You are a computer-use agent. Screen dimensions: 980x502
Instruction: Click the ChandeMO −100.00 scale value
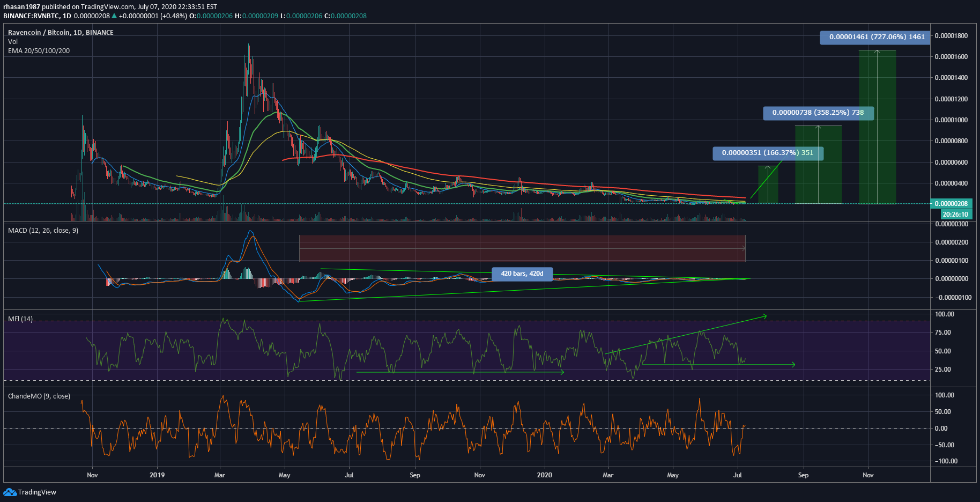(x=945, y=461)
